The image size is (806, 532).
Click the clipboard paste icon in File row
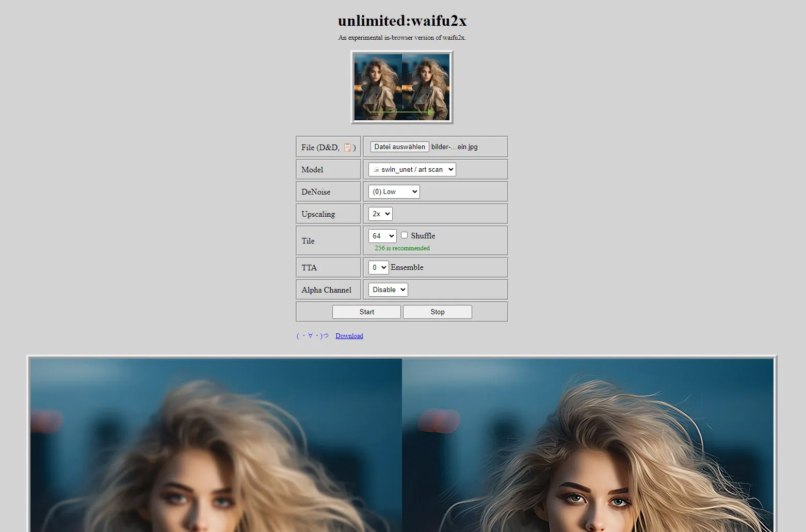(x=347, y=148)
